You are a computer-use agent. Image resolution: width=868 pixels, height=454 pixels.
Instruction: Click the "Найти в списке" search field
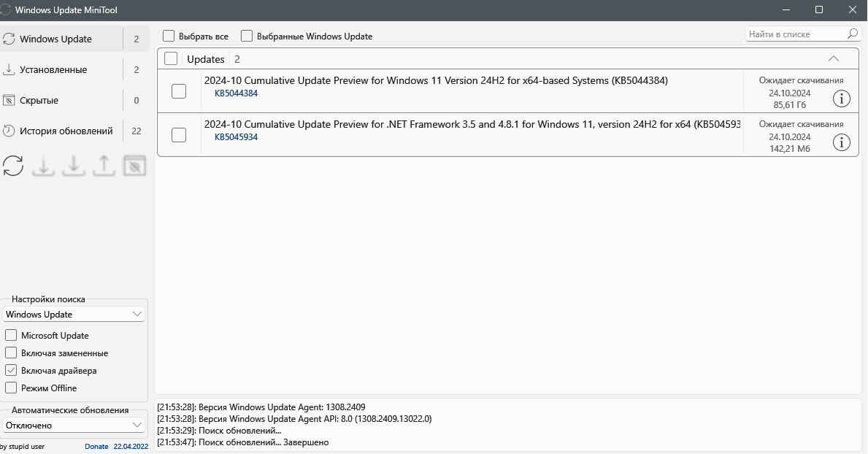point(796,34)
